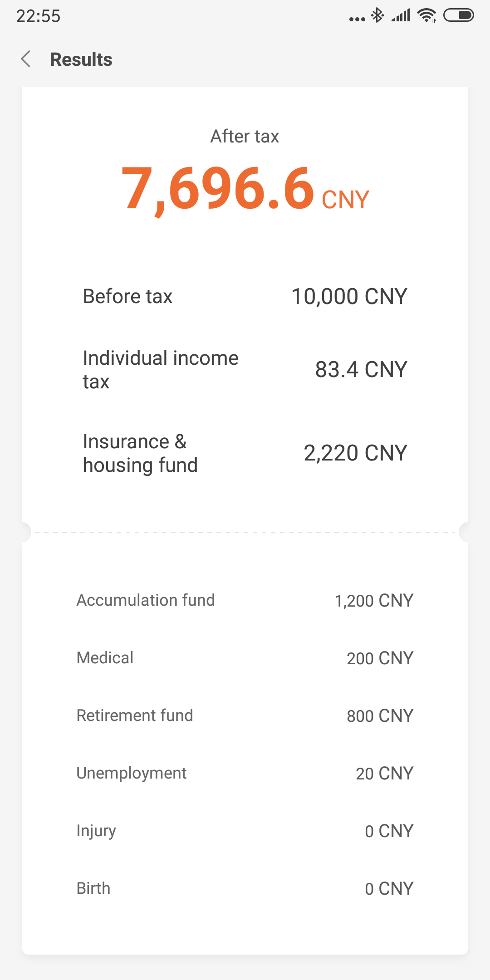
Task: Go back using the arrow icon
Action: tap(26, 59)
